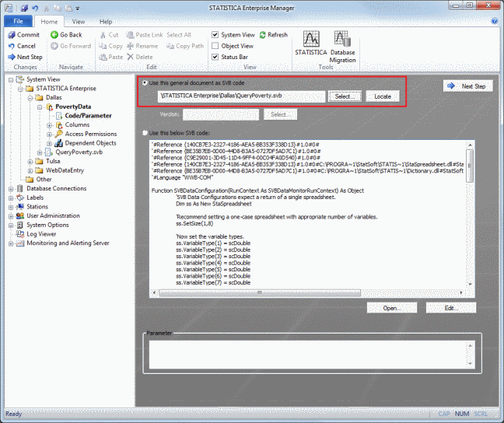
Task: Select the Stations tree icon
Action: (20, 207)
